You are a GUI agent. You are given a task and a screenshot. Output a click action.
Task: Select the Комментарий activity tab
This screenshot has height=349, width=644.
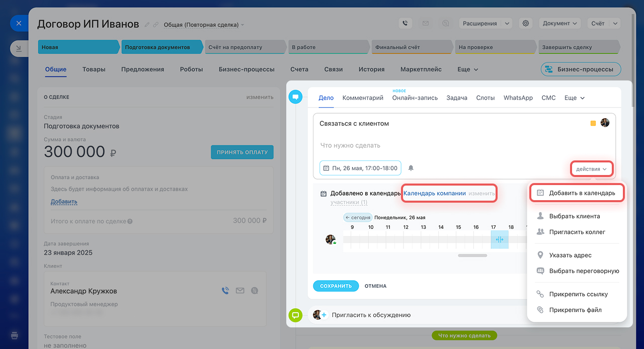point(363,98)
